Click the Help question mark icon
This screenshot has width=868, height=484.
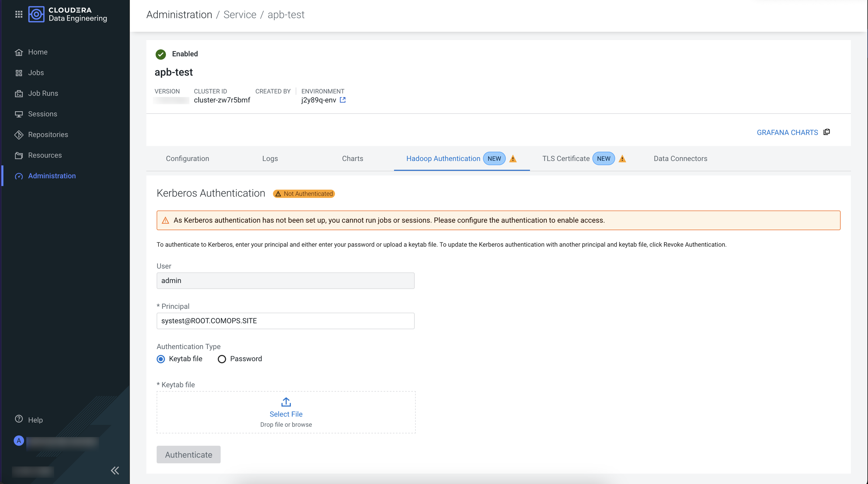19,419
